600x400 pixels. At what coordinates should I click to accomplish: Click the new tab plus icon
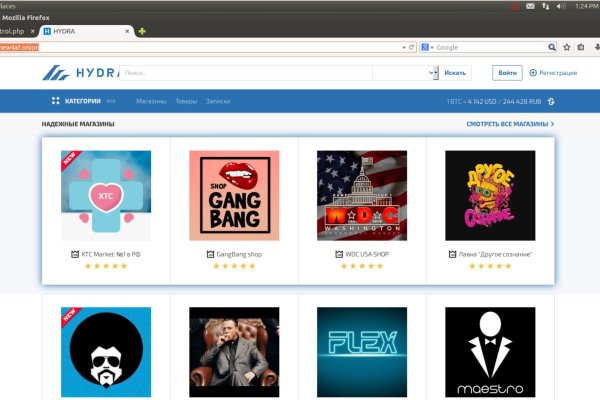[x=142, y=31]
